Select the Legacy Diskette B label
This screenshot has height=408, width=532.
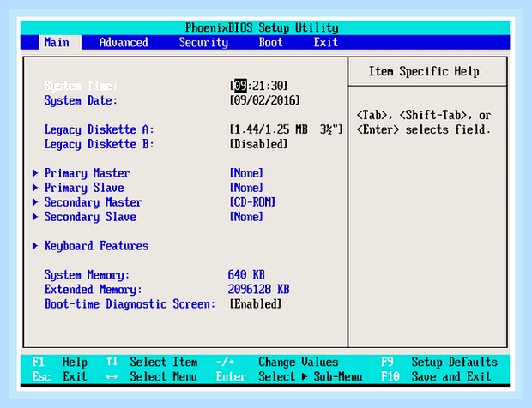99,144
